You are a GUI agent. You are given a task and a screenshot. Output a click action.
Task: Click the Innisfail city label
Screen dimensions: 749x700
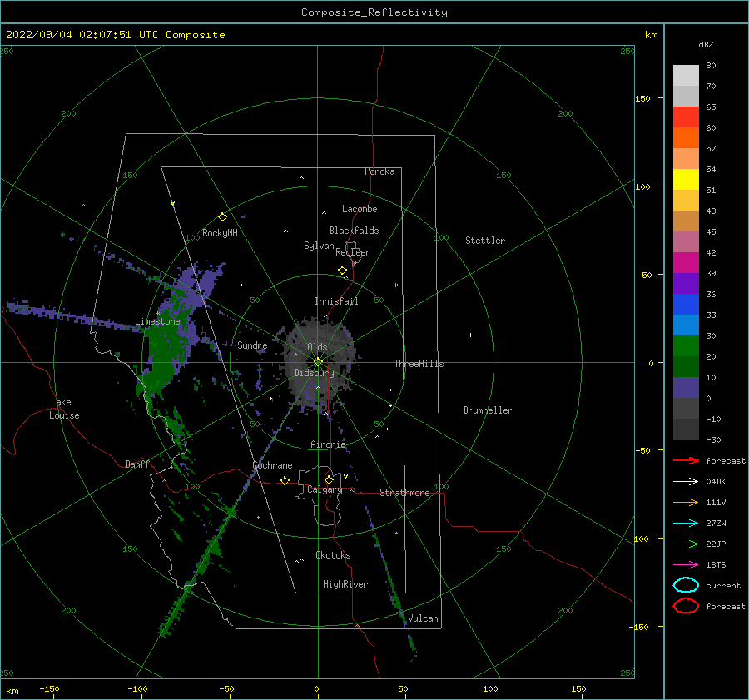(336, 301)
